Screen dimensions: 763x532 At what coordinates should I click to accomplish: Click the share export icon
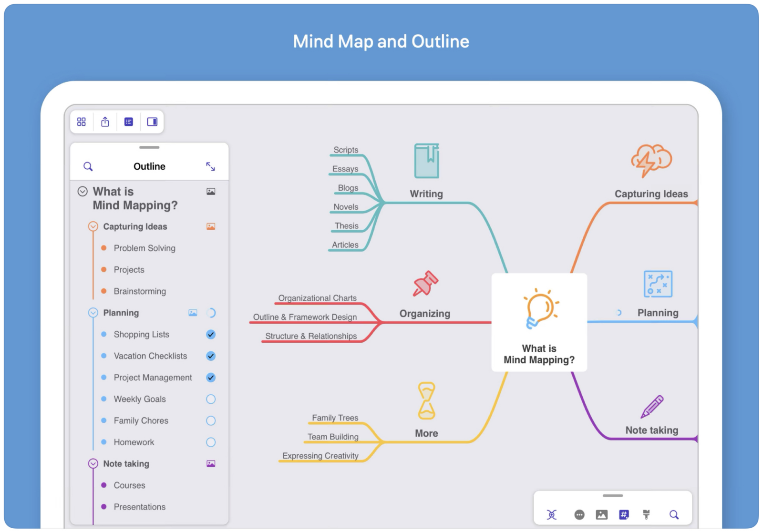point(105,122)
